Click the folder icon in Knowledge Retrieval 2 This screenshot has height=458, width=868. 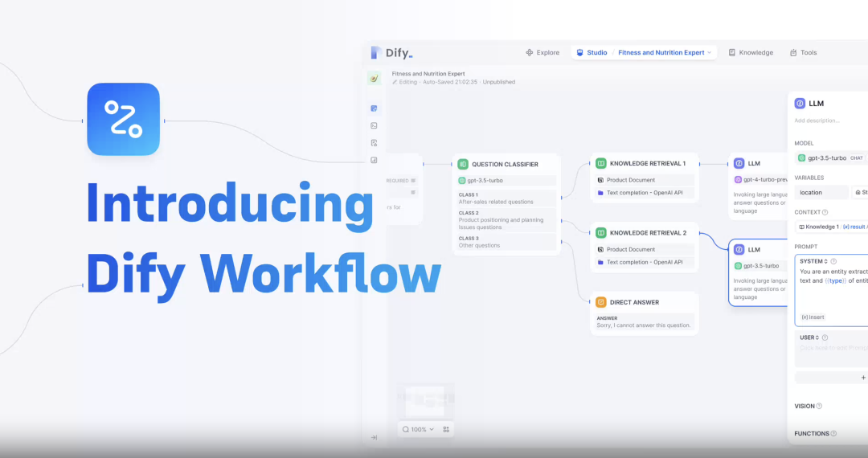pos(600,262)
